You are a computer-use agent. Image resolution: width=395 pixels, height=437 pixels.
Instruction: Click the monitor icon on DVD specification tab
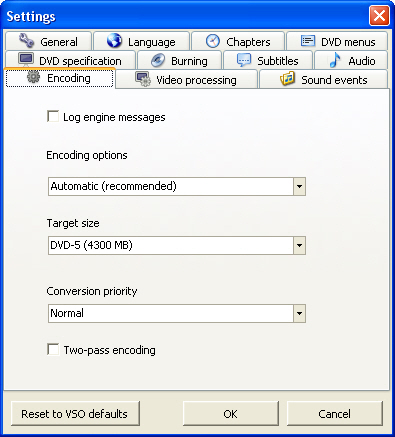[26, 59]
